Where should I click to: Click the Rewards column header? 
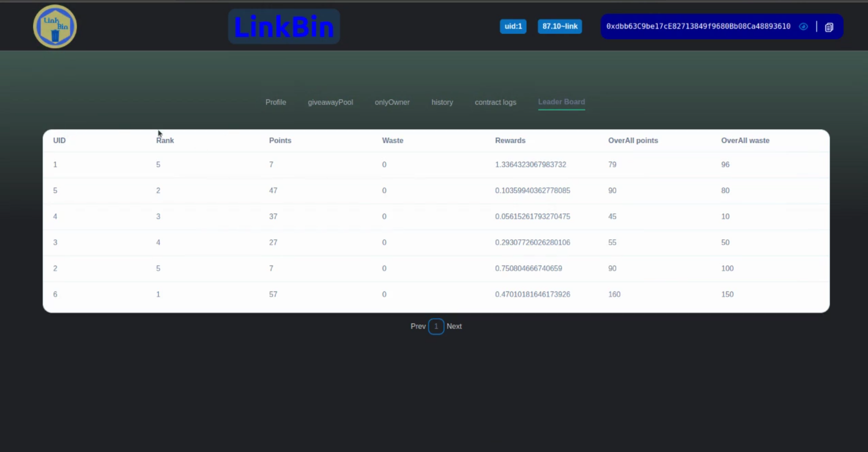click(x=510, y=140)
